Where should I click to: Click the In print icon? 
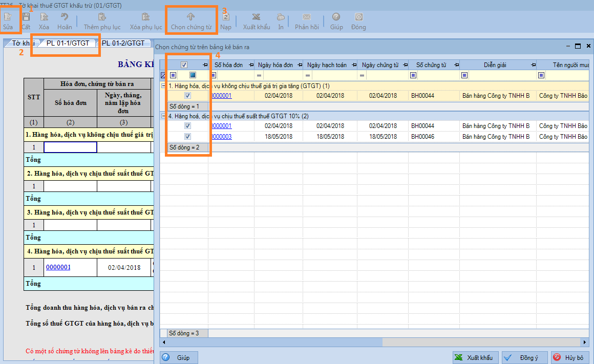281,17
